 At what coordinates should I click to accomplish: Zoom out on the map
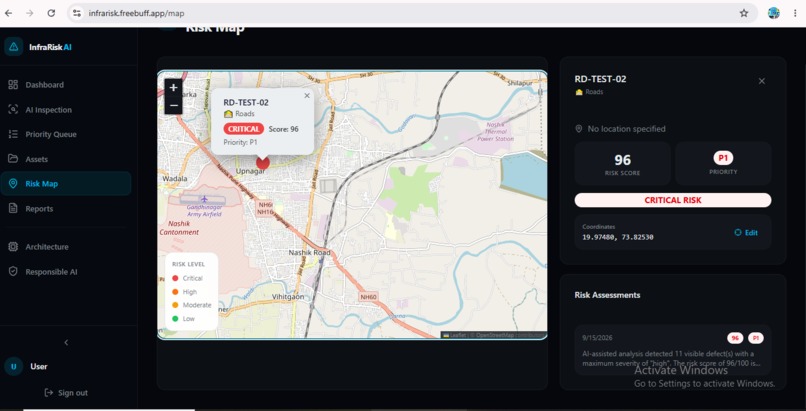pyautogui.click(x=173, y=105)
